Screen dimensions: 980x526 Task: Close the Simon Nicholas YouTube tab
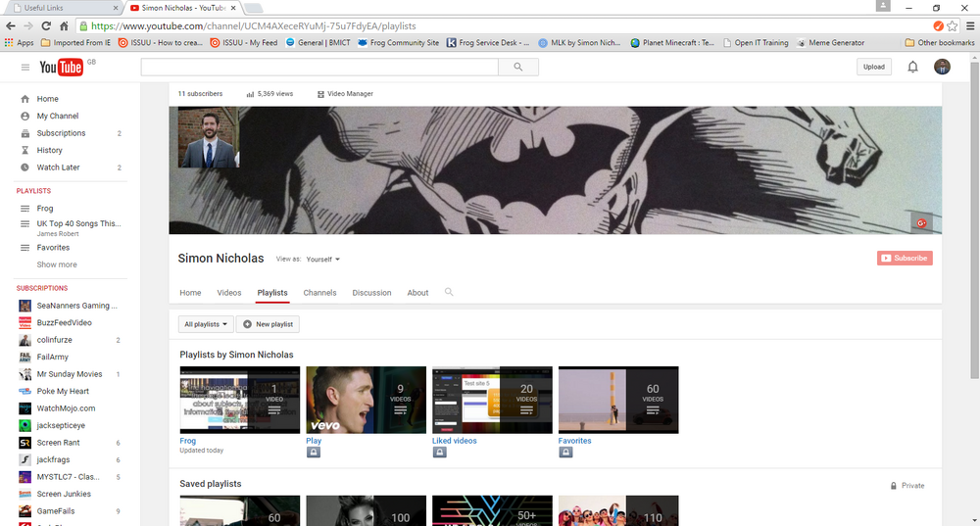(x=233, y=8)
